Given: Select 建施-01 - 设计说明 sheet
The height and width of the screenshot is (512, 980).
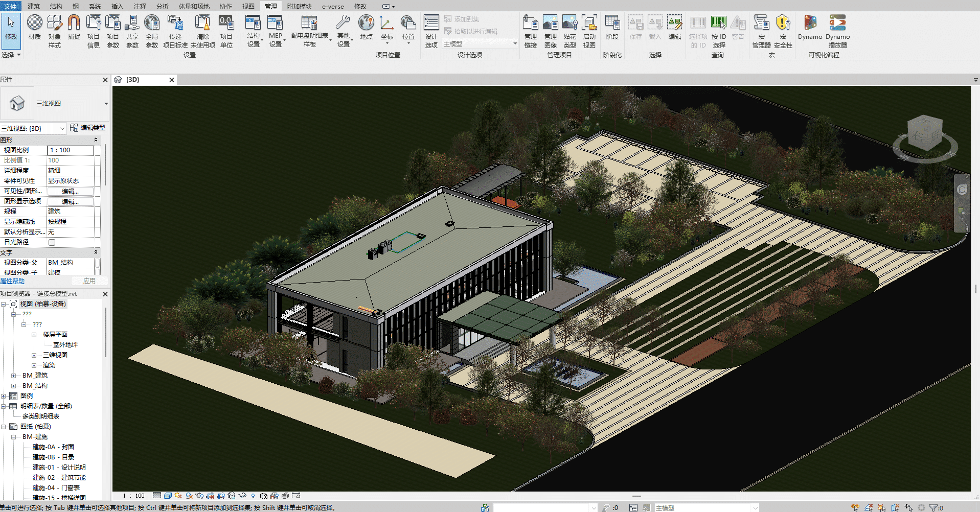Looking at the screenshot, I should (x=59, y=468).
